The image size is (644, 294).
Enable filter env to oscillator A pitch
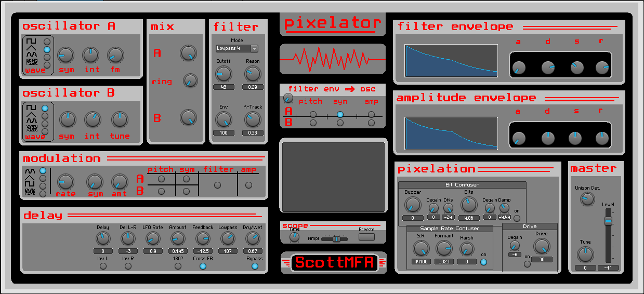[x=313, y=114]
